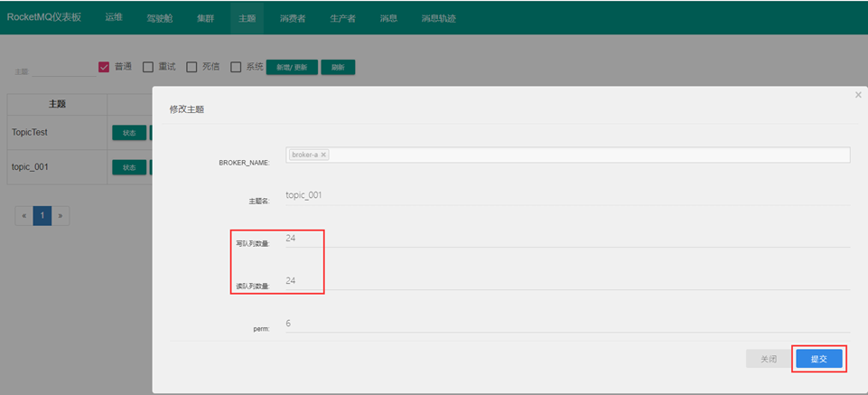Click the perm field showing 6
Viewport: 868px width, 395px height.
click(568, 324)
